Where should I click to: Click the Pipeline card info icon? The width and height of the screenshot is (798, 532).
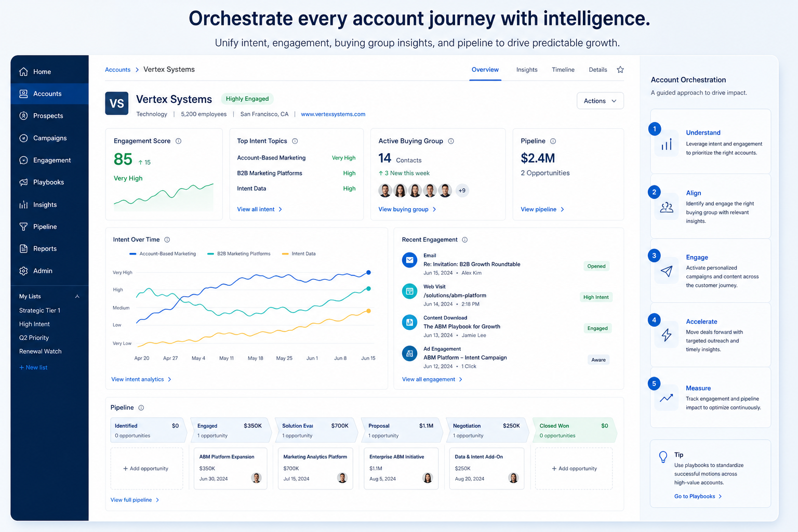553,141
